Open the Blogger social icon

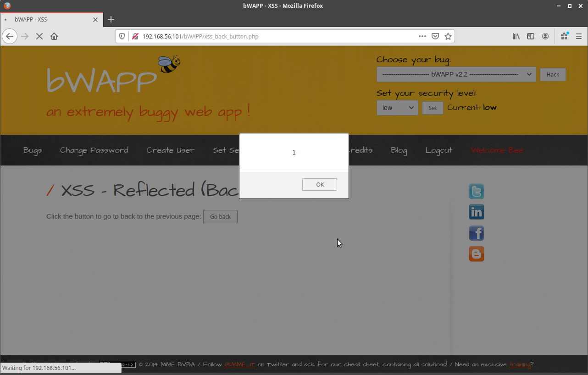pyautogui.click(x=477, y=254)
